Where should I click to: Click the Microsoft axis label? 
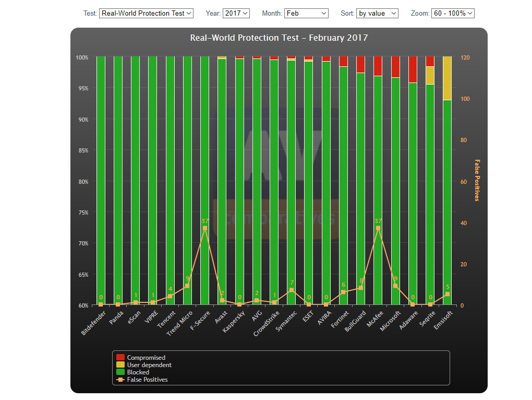pos(390,321)
